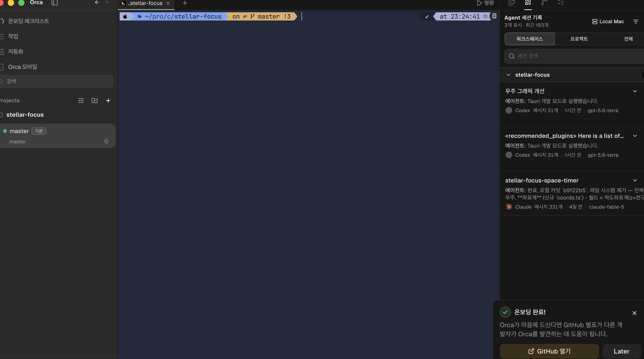Open Projects view options sliders icon
Viewport: 644px width, 359px height.
[81, 101]
